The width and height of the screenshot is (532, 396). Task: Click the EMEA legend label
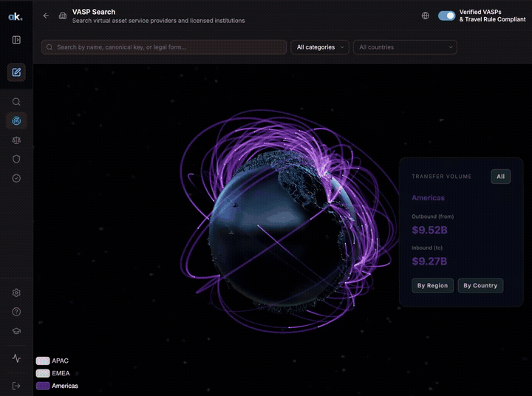(x=61, y=373)
